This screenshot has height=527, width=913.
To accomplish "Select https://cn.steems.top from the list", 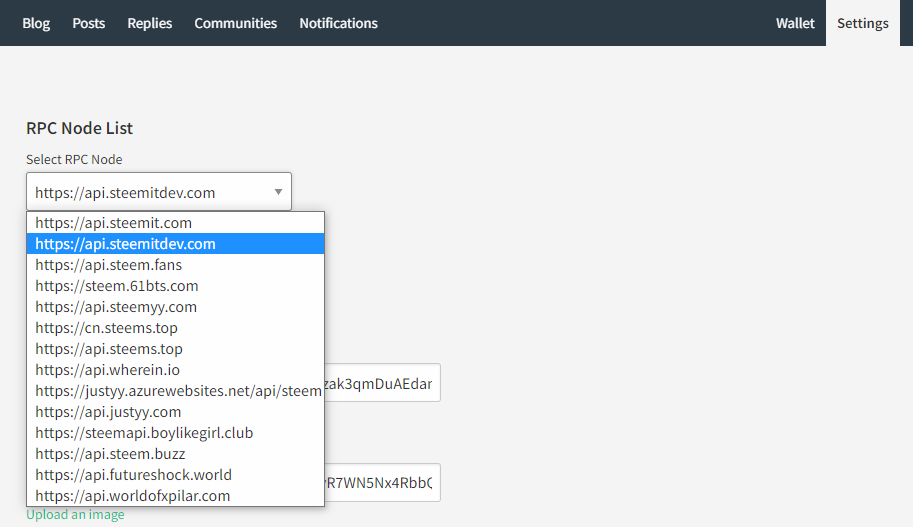I will pyautogui.click(x=107, y=328).
